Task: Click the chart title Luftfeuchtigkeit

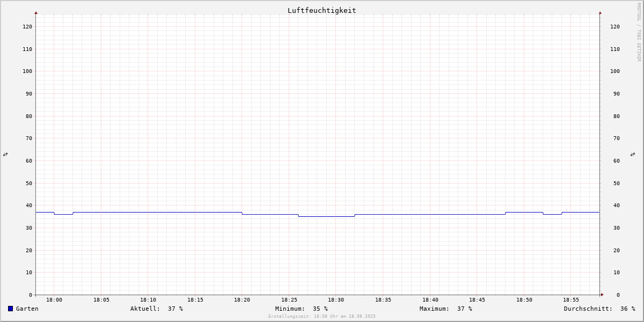Action: point(321,10)
